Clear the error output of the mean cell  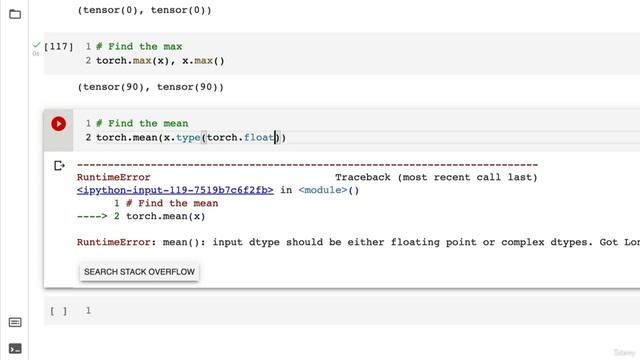[59, 165]
